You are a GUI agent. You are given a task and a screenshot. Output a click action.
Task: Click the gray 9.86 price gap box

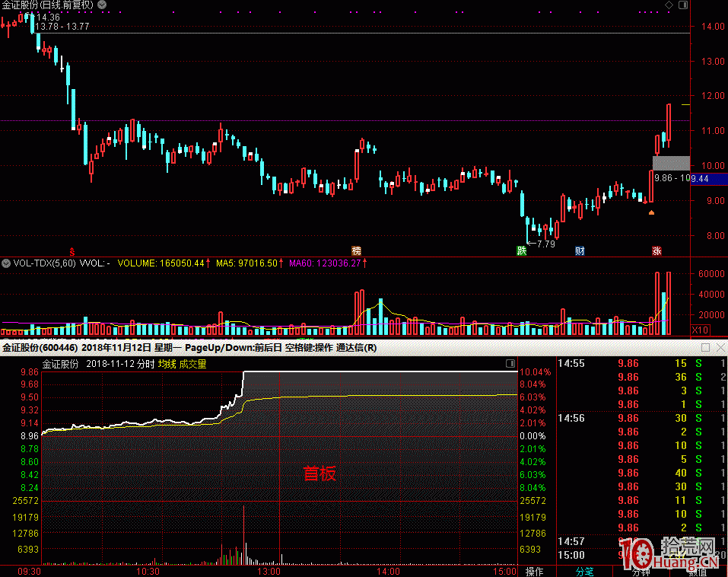tap(670, 162)
